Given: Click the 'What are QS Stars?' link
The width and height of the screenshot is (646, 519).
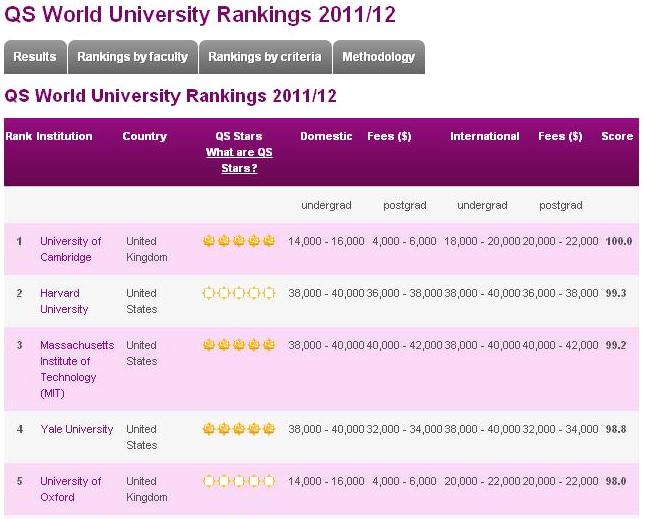Looking at the screenshot, I should pos(239,160).
